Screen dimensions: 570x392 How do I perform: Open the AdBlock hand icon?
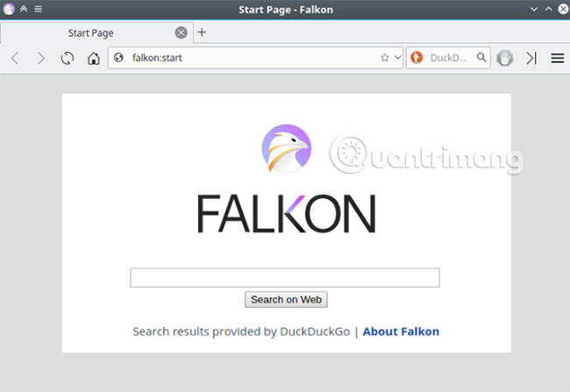[x=505, y=58]
